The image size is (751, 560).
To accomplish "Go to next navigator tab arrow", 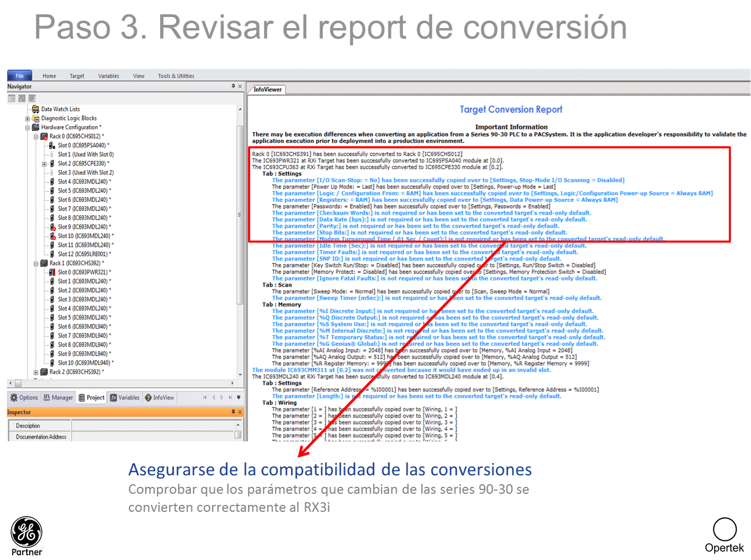I will tap(222, 397).
